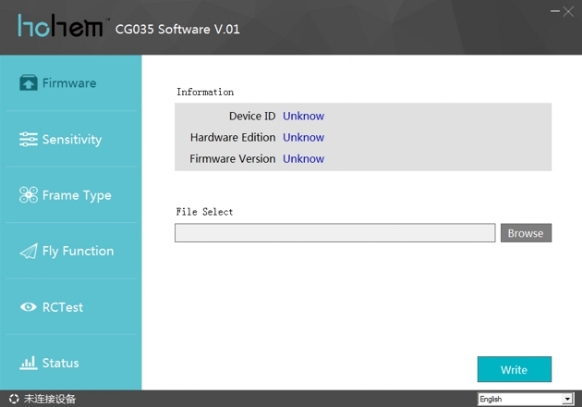Image resolution: width=582 pixels, height=407 pixels.
Task: Click the RCTest eye icon
Action: pos(28,307)
